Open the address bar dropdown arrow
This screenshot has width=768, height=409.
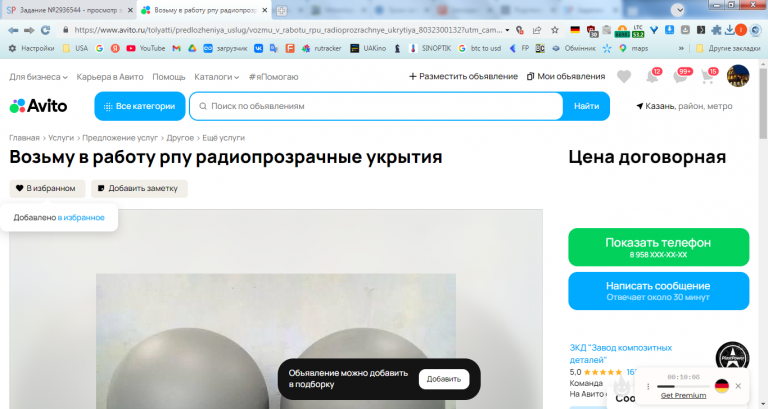tap(507, 30)
